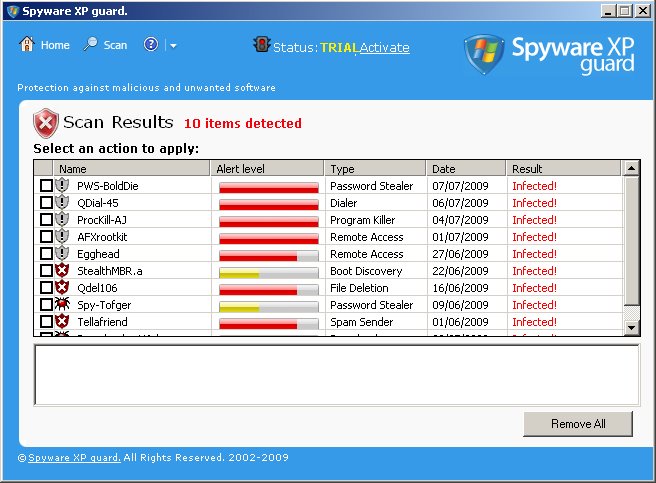The width and height of the screenshot is (656, 483).
Task: Click the blue help question mark icon
Action: pos(151,45)
